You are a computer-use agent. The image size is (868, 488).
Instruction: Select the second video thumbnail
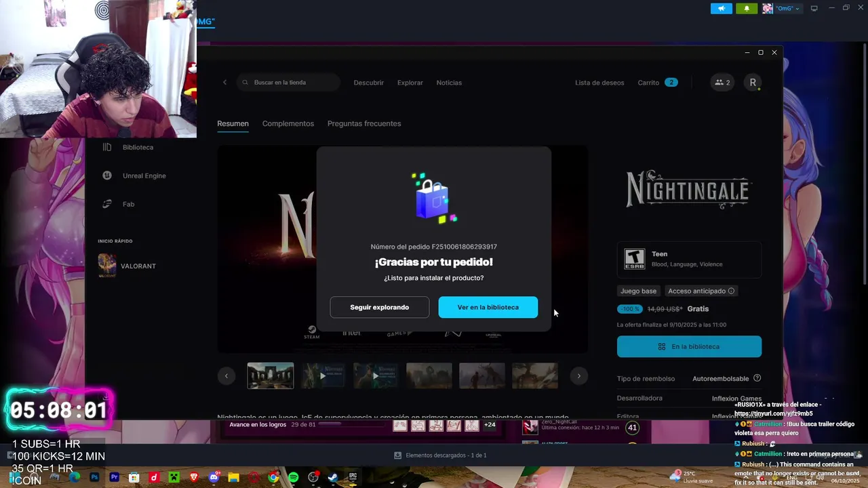pyautogui.click(x=323, y=375)
